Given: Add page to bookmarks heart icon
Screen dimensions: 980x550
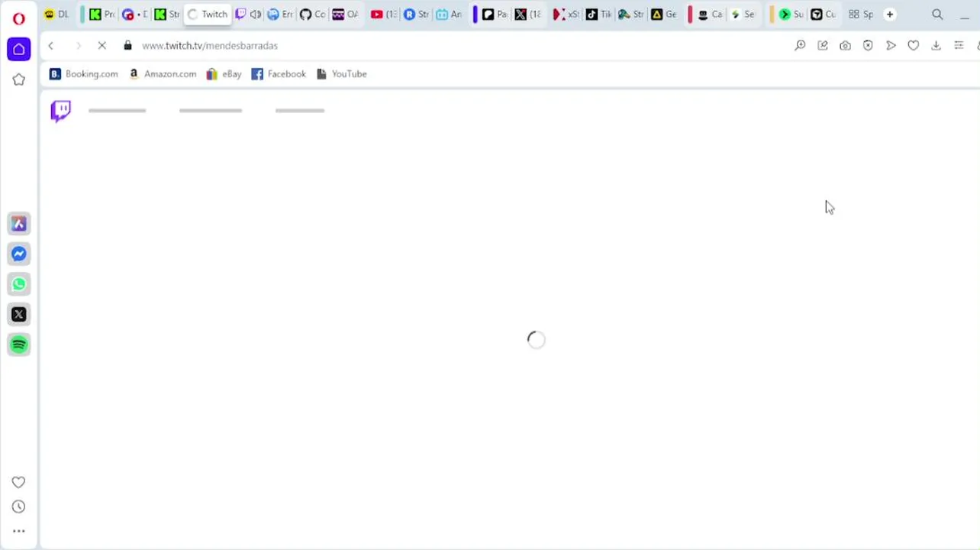Looking at the screenshot, I should 913,46.
